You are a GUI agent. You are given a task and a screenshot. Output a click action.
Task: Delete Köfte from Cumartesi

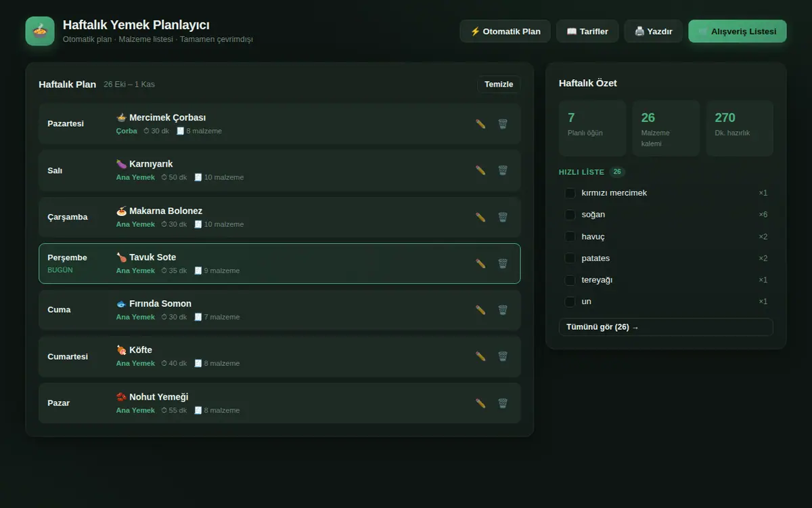tap(503, 356)
